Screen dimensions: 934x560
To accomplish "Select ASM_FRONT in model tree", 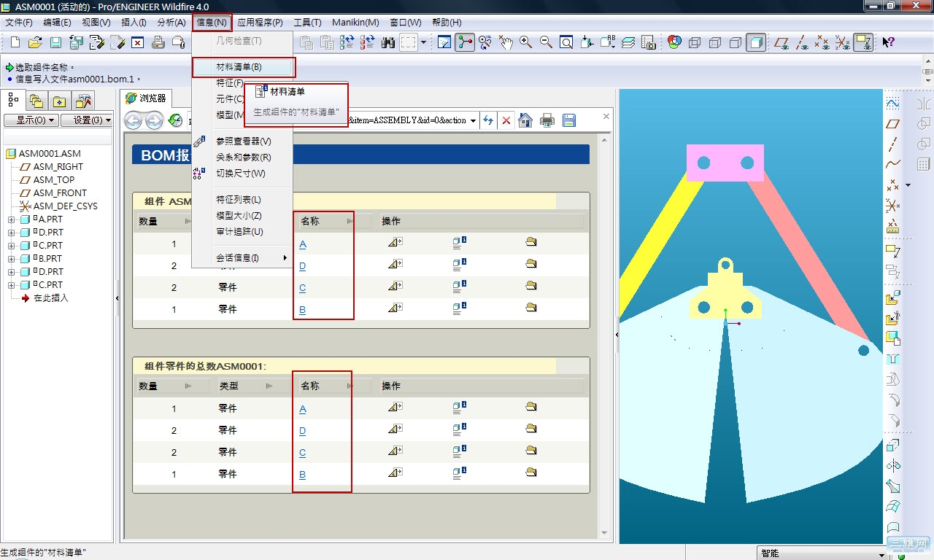I will [x=60, y=192].
